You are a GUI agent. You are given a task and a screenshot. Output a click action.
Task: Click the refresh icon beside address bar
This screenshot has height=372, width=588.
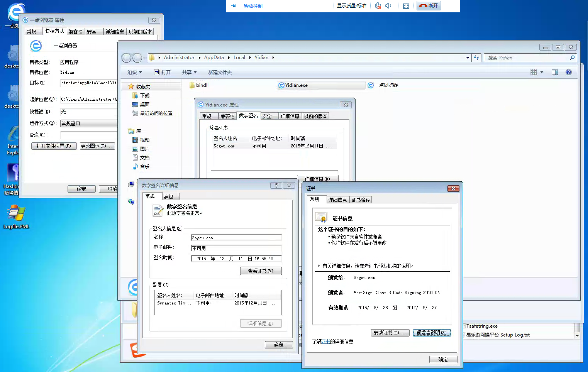pyautogui.click(x=476, y=58)
